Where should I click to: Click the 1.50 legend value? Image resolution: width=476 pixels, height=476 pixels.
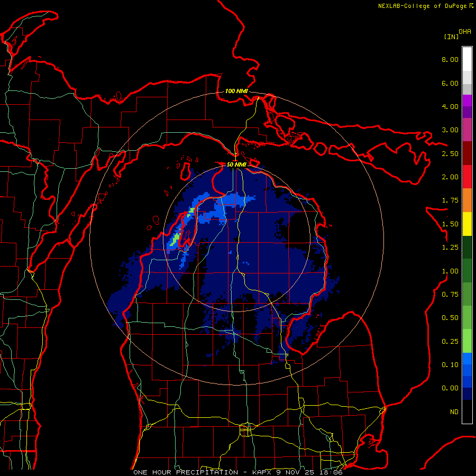pos(450,224)
